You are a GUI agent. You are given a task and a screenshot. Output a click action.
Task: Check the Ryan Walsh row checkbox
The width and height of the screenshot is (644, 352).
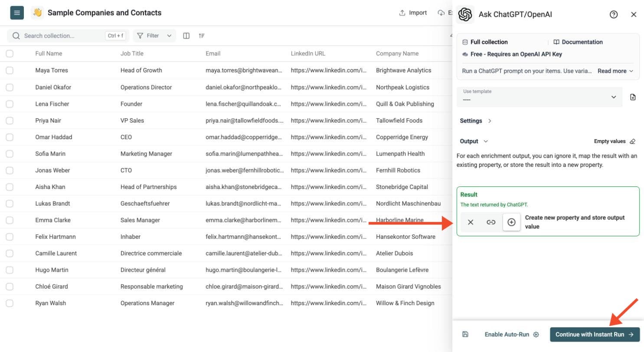tap(10, 303)
